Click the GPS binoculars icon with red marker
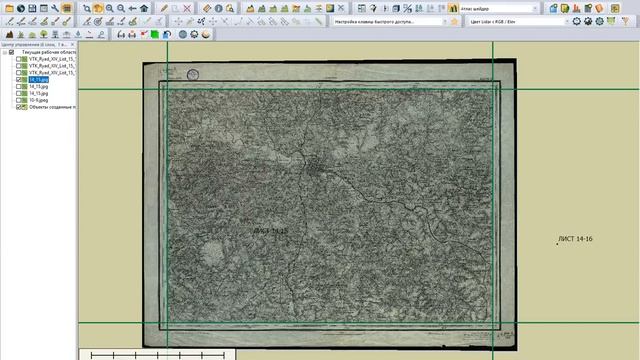 (132, 35)
